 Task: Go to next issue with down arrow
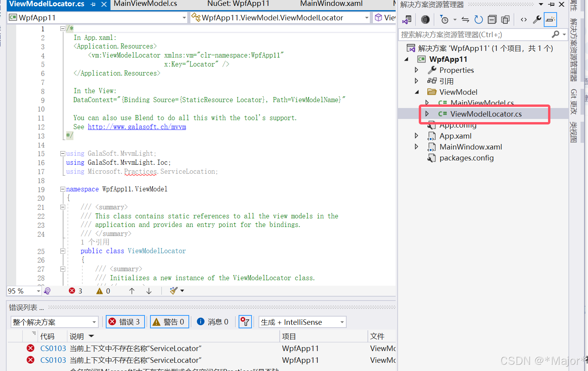(x=149, y=291)
